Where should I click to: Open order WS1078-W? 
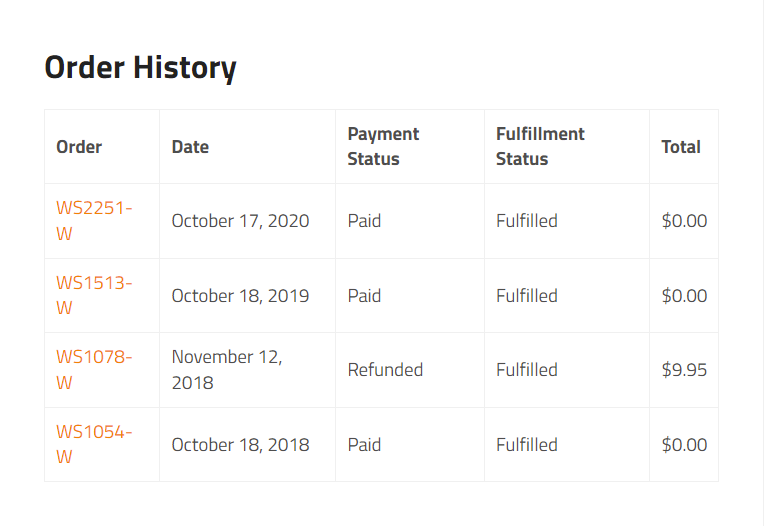click(x=94, y=370)
